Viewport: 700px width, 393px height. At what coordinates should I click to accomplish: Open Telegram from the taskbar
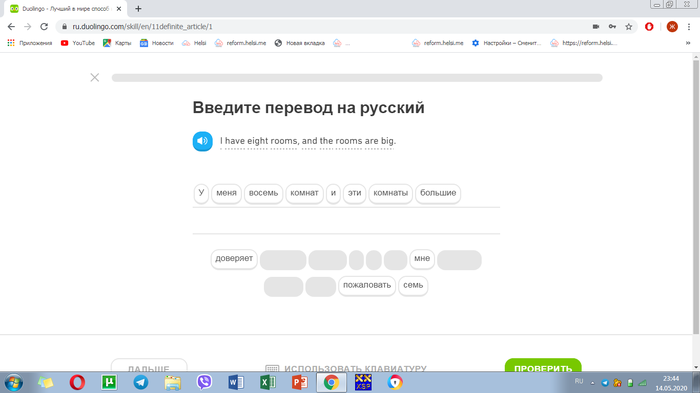pos(141,383)
